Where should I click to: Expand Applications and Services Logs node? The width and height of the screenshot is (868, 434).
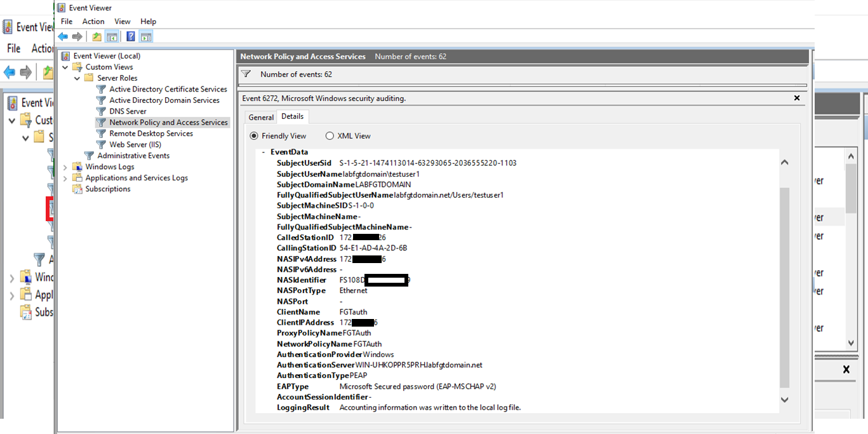[65, 178]
